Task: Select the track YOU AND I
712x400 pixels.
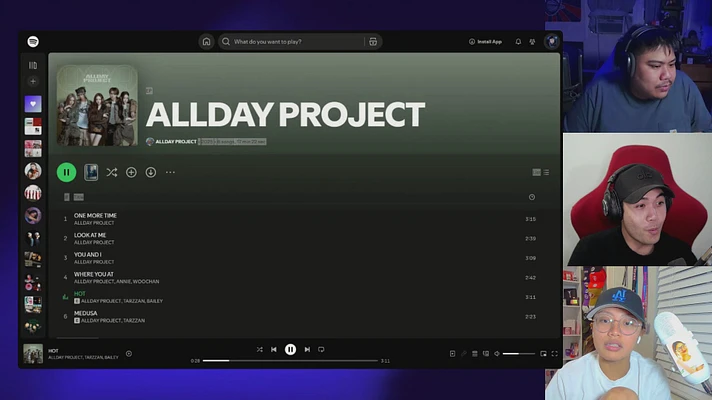Action: click(88, 255)
